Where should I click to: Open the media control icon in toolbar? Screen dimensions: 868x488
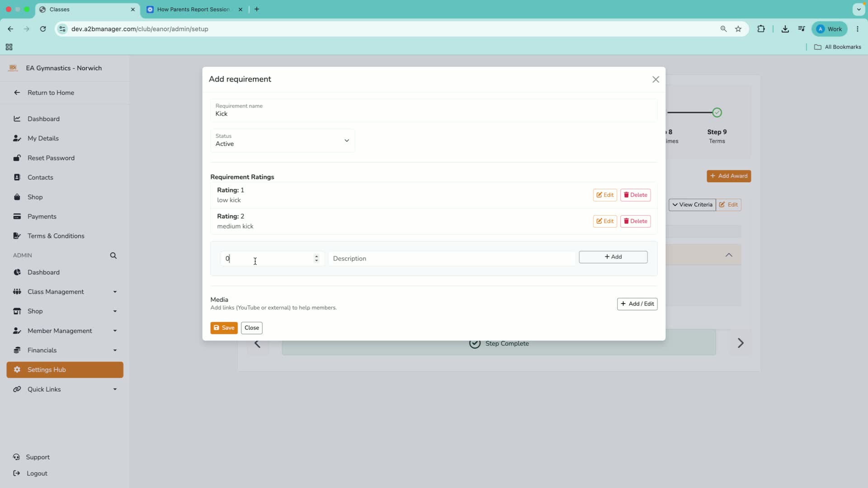[802, 29]
